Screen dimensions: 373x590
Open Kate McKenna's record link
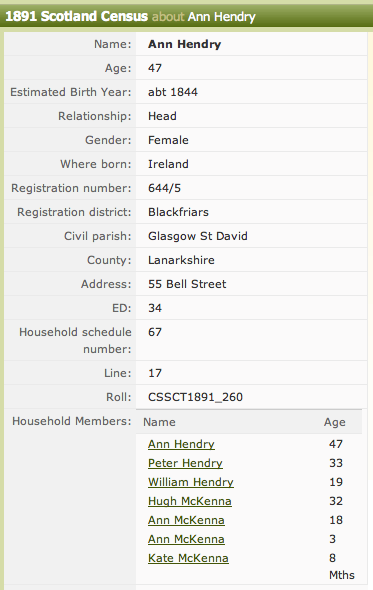[x=188, y=558]
